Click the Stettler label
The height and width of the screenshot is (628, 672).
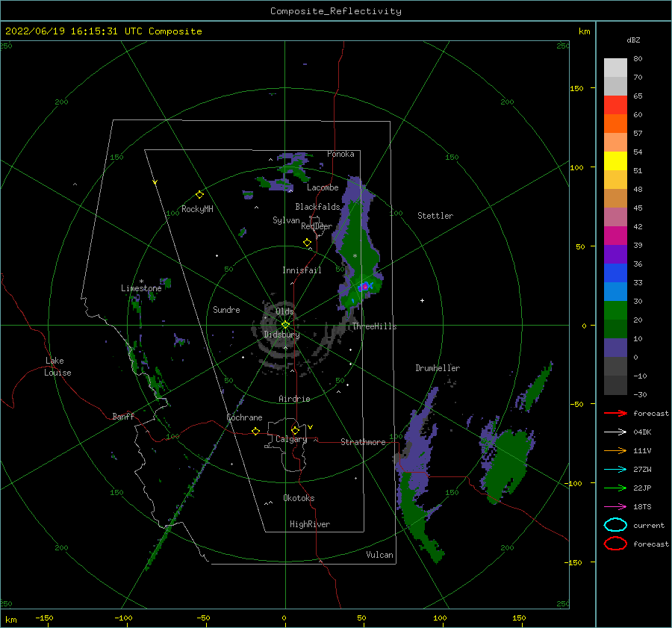pos(435,216)
